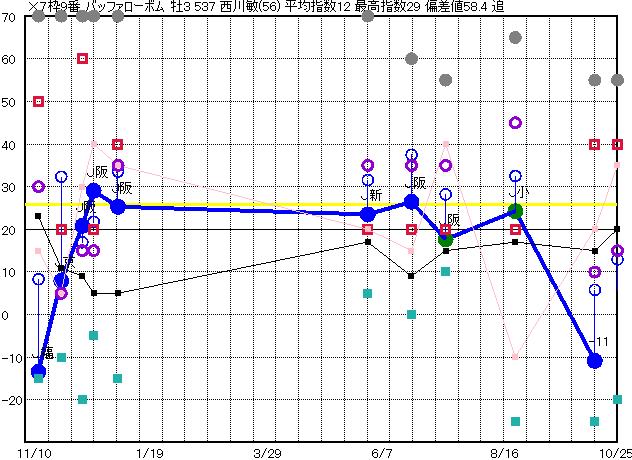Click the 8/16 date axis label

click(515, 451)
